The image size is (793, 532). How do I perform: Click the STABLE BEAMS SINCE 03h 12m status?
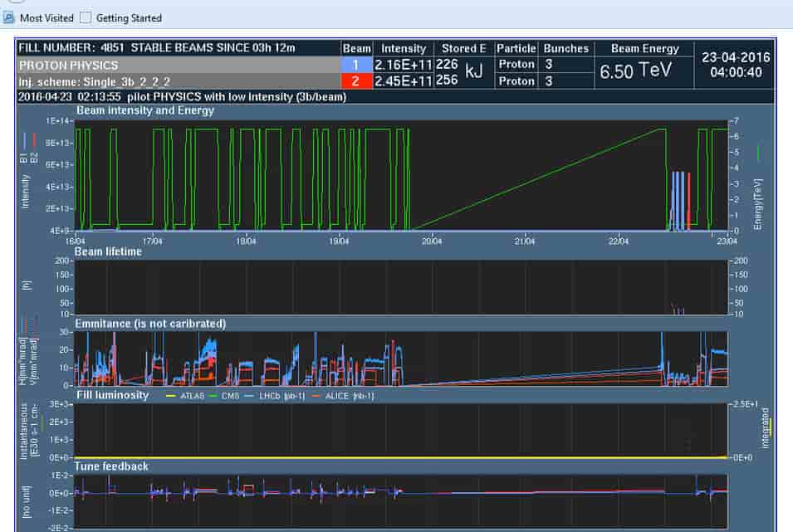(213, 48)
